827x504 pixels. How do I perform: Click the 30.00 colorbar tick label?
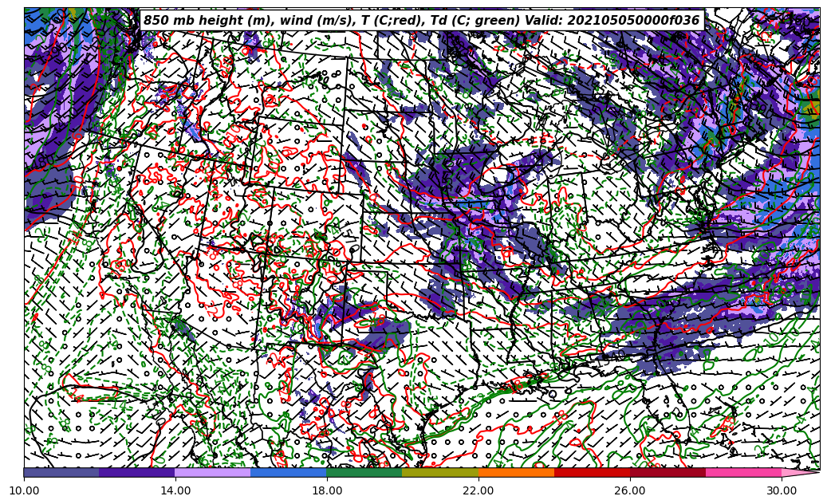click(x=782, y=491)
